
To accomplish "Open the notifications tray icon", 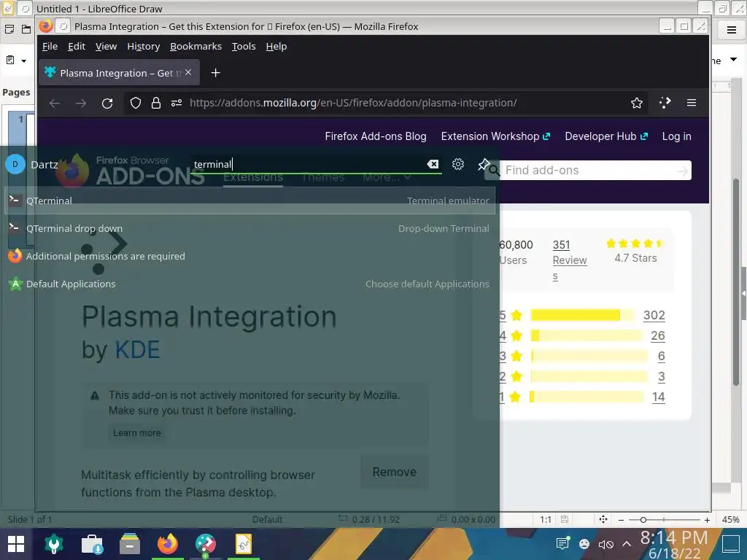I will coord(562,543).
